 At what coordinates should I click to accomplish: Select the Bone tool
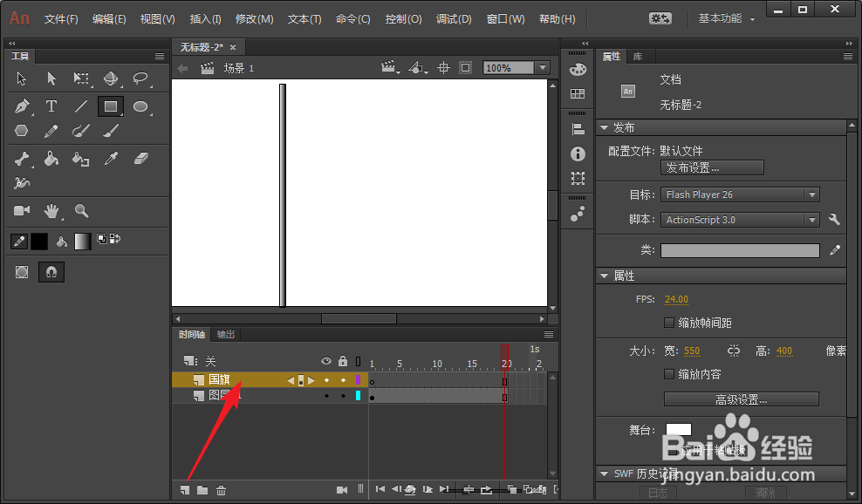[x=22, y=159]
